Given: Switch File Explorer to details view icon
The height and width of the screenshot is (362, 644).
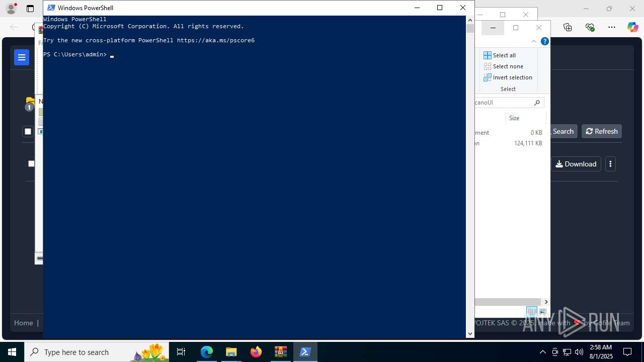Looking at the screenshot, I should pyautogui.click(x=532, y=312).
